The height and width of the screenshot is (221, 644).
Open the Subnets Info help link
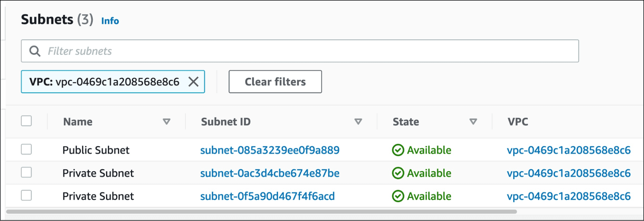coord(110,21)
